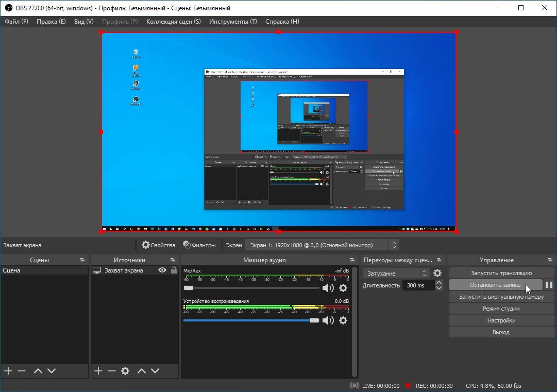Click the screen capture preview
Image resolution: width=557 pixels, height=392 pixels.
(x=279, y=132)
